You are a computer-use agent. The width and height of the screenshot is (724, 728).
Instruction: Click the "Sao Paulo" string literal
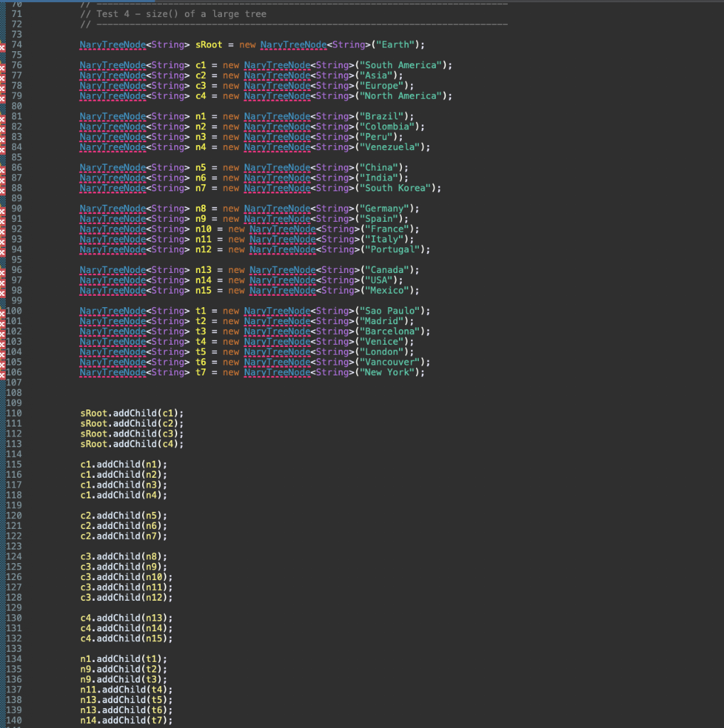coord(389,311)
